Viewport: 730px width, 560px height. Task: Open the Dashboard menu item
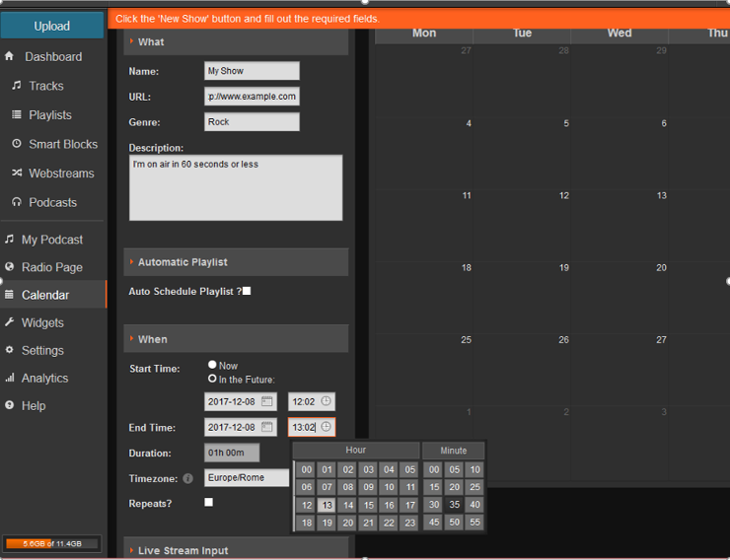[x=52, y=56]
